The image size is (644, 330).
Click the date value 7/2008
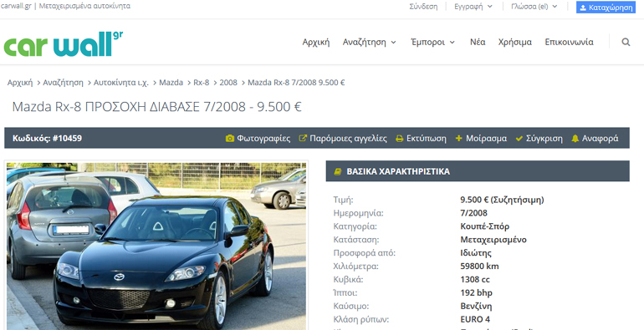(474, 213)
